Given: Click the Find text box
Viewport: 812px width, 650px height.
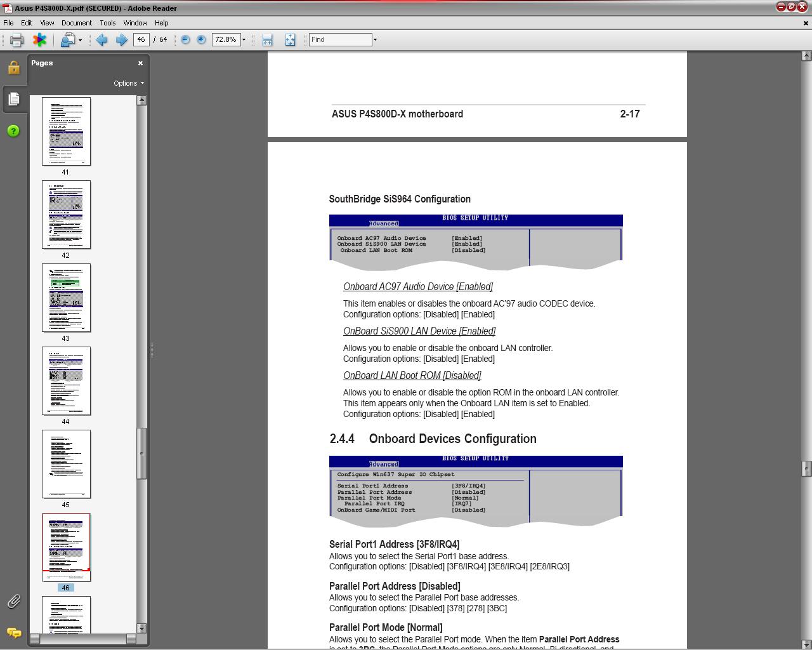Looking at the screenshot, I should [340, 39].
